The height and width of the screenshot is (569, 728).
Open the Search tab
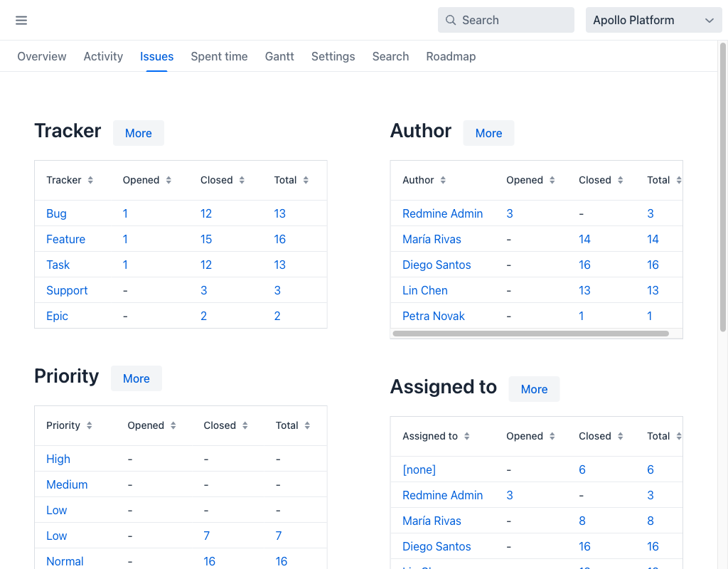390,56
